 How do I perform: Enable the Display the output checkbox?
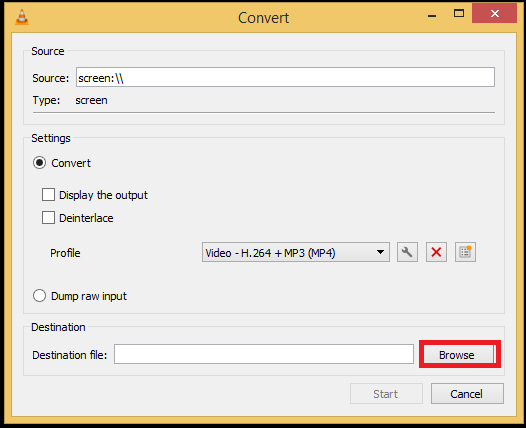pyautogui.click(x=48, y=195)
